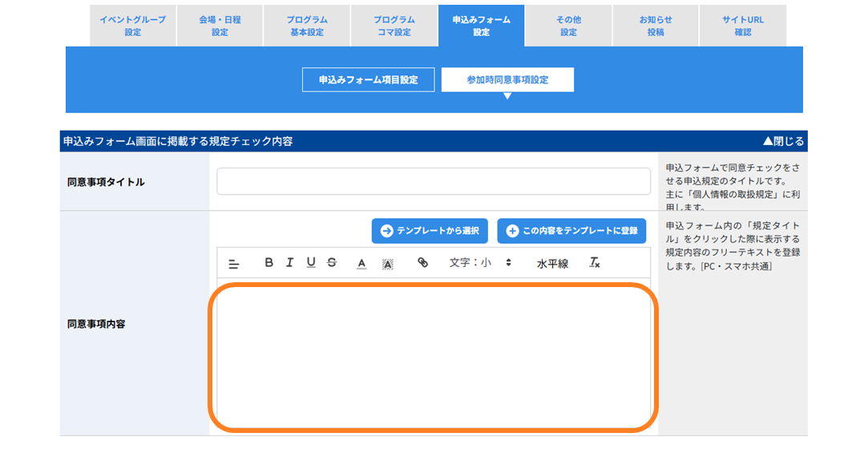Open the text color picker
This screenshot has width=868, height=453.
(361, 264)
